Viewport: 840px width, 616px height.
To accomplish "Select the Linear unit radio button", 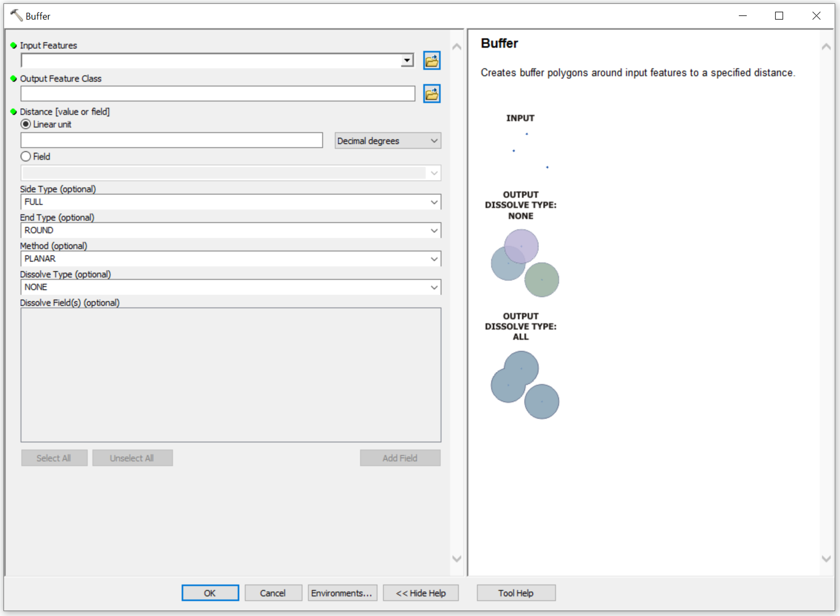I will click(x=25, y=124).
